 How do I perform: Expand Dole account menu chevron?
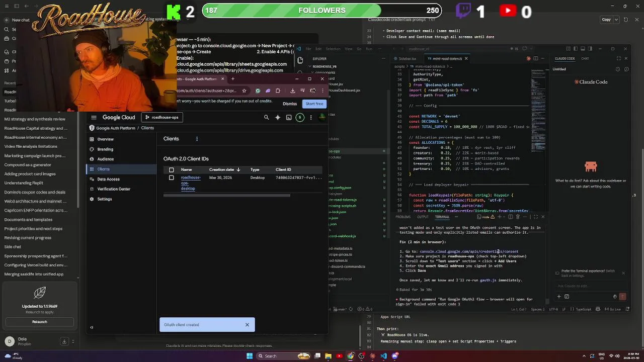click(x=73, y=341)
